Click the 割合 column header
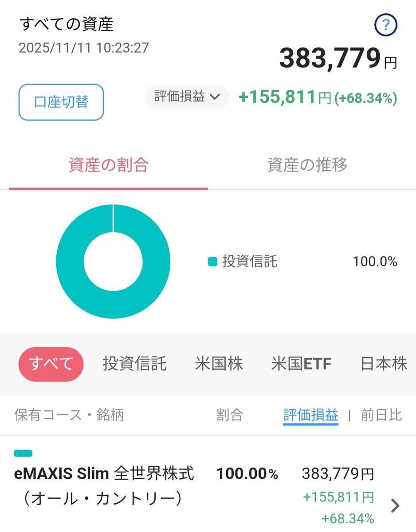The height and width of the screenshot is (532, 416). pos(230,415)
